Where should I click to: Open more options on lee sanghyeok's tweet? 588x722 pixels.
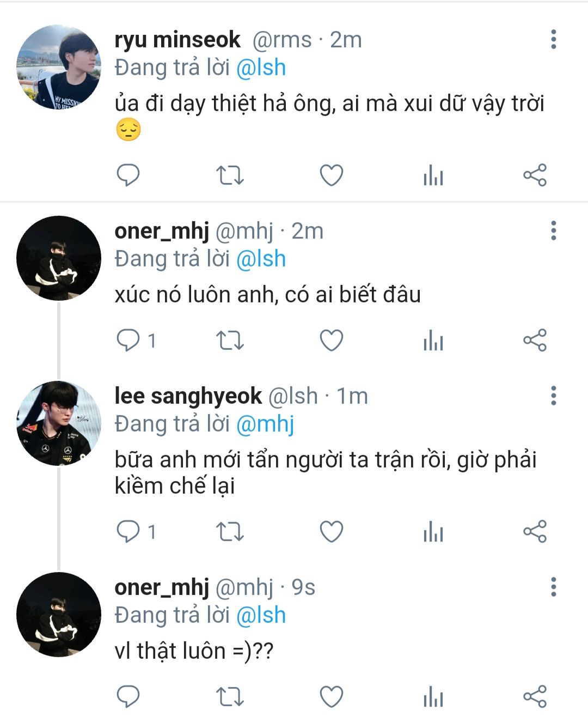(553, 396)
